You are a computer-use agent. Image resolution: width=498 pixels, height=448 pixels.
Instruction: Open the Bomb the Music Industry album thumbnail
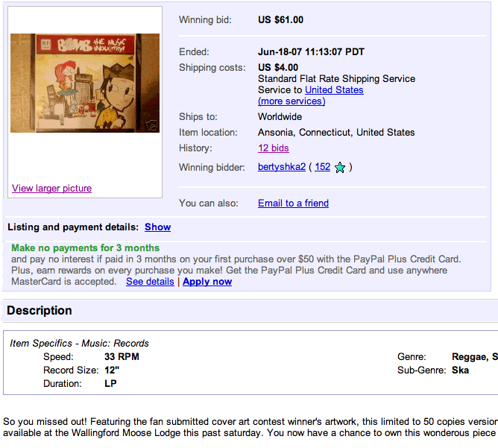click(x=85, y=83)
